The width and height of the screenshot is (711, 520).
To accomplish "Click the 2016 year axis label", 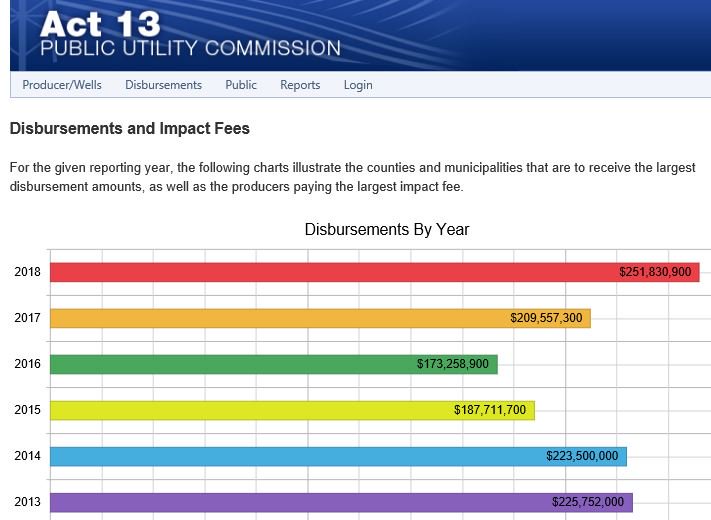I will point(28,364).
